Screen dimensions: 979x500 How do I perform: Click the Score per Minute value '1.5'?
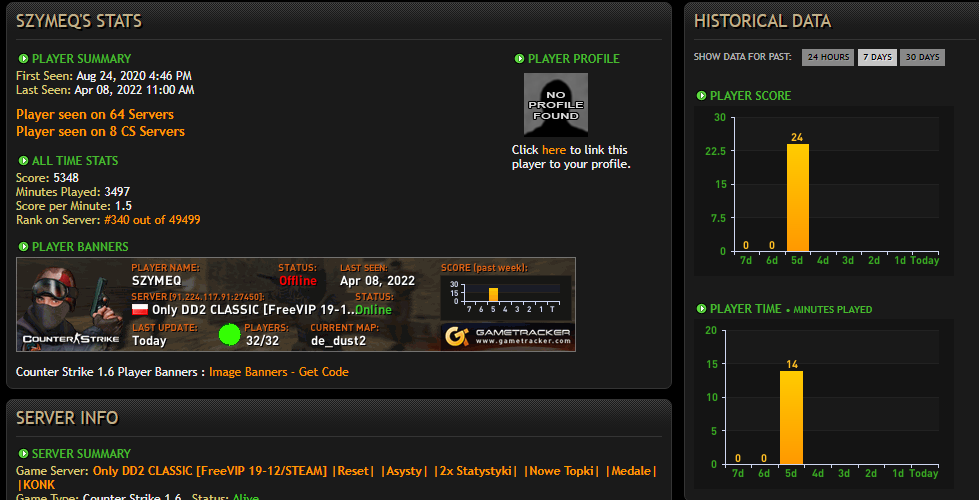tap(123, 206)
